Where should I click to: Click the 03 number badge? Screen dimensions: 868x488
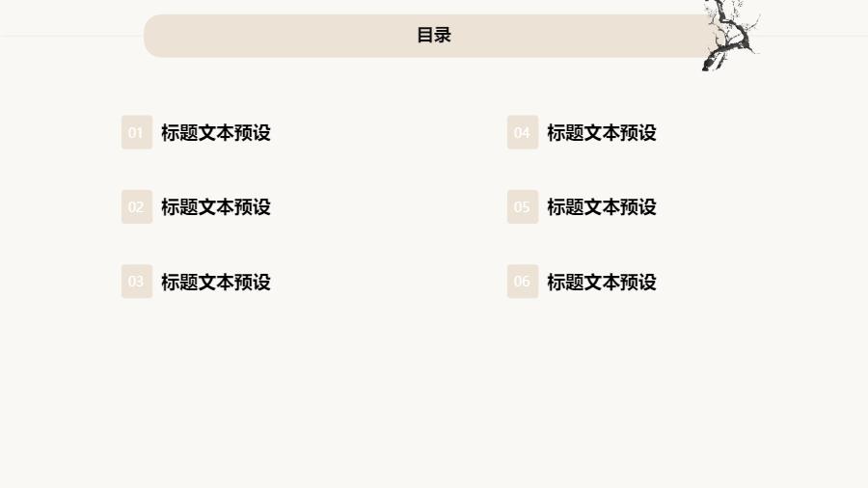[x=136, y=282]
